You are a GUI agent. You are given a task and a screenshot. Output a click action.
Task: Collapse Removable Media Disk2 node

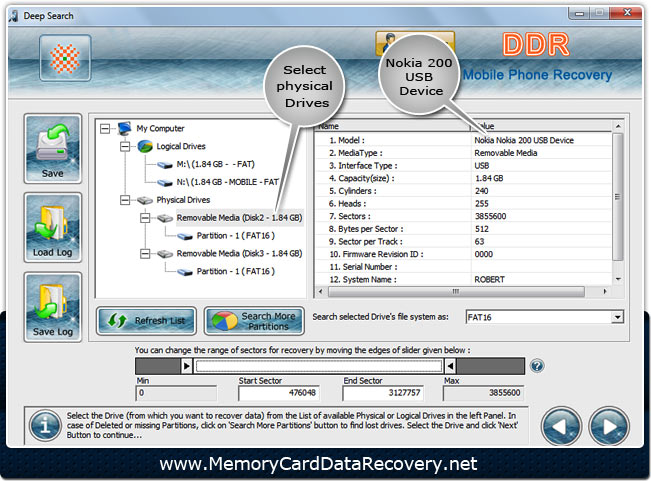tap(145, 218)
